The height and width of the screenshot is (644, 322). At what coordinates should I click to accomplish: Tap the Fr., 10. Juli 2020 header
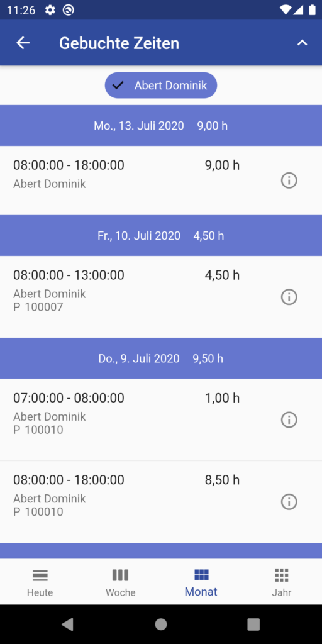[161, 236]
